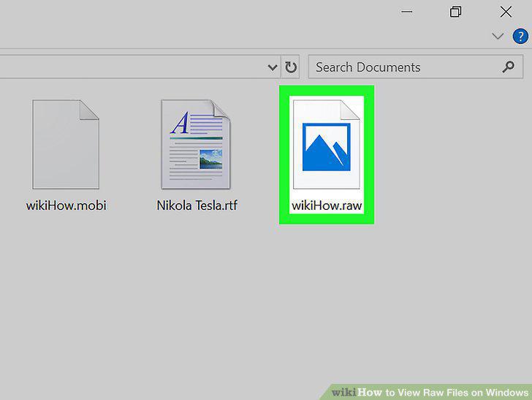Click into the Search Documents field
This screenshot has height=400, width=532.
pyautogui.click(x=415, y=67)
